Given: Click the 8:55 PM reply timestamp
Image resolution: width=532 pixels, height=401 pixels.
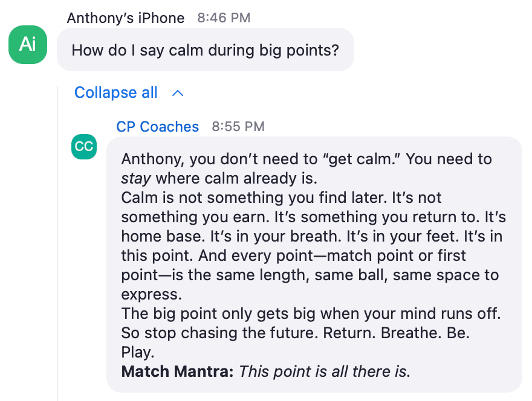Looking at the screenshot, I should point(238,126).
